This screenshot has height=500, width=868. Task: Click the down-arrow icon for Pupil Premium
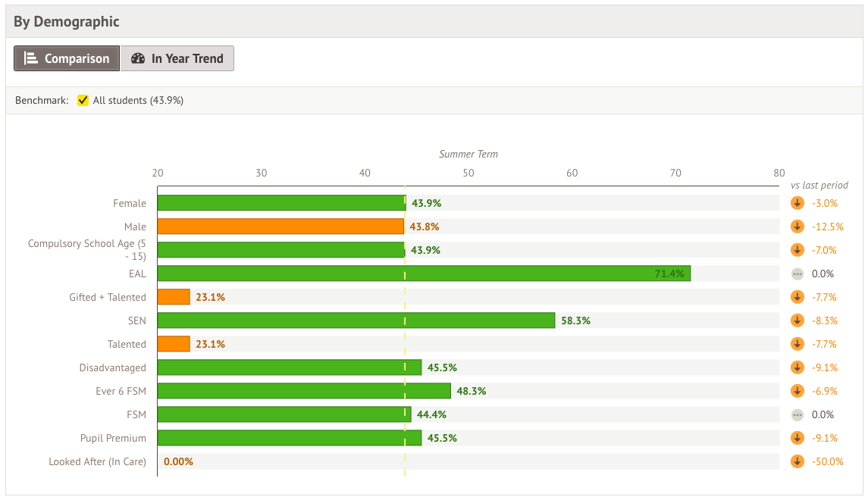797,438
